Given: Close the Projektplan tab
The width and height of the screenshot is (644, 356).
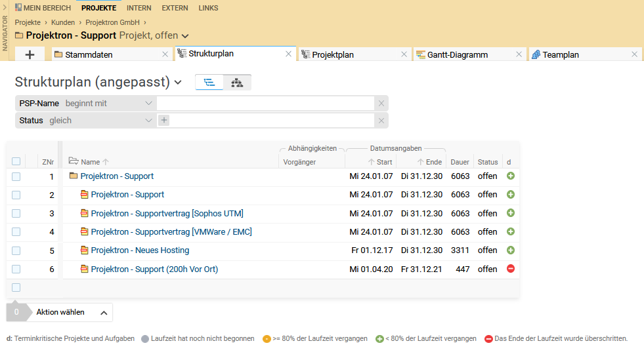Looking at the screenshot, I should point(404,54).
